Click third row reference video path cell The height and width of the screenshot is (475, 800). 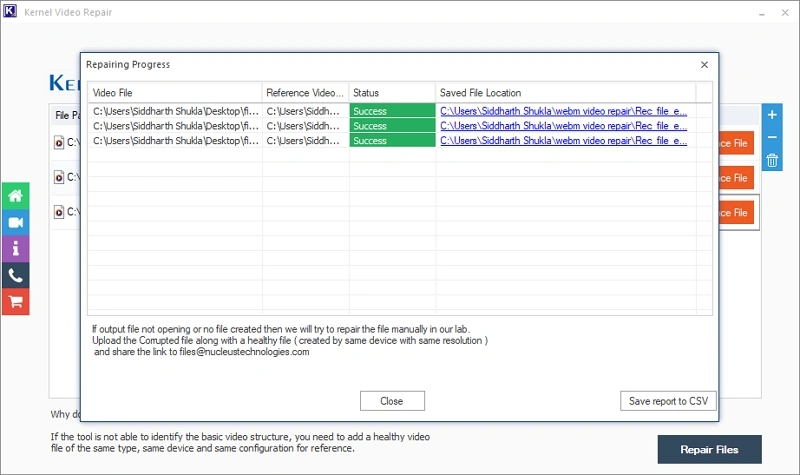306,141
